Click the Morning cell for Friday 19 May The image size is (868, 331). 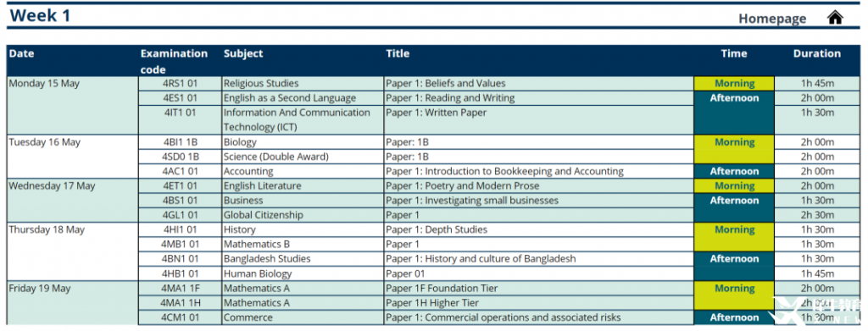[734, 295]
